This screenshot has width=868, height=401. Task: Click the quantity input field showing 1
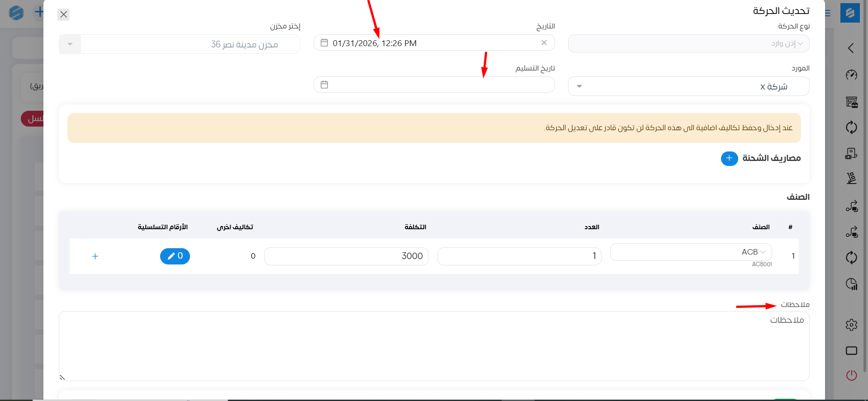(x=519, y=256)
